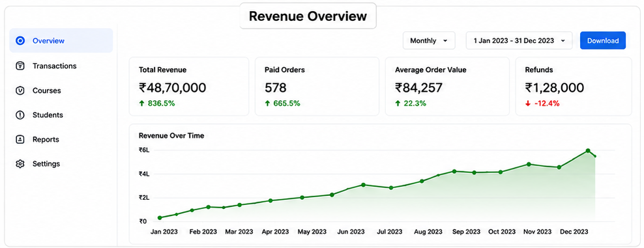
Task: Click green up arrow under Average Order Value
Action: click(x=398, y=103)
